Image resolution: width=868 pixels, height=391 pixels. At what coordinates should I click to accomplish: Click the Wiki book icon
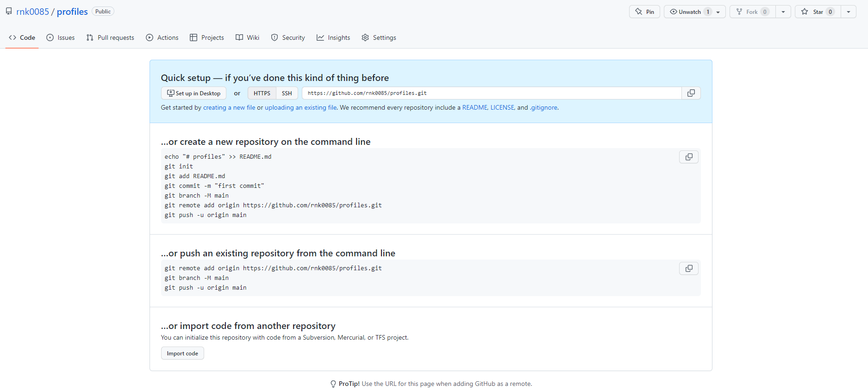pyautogui.click(x=239, y=37)
